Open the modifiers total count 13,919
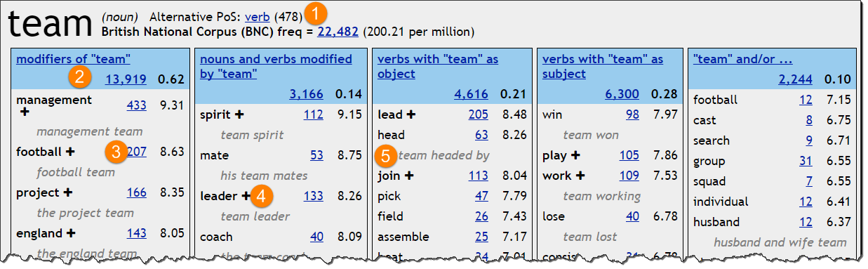The height and width of the screenshot is (269, 868). coord(126,80)
